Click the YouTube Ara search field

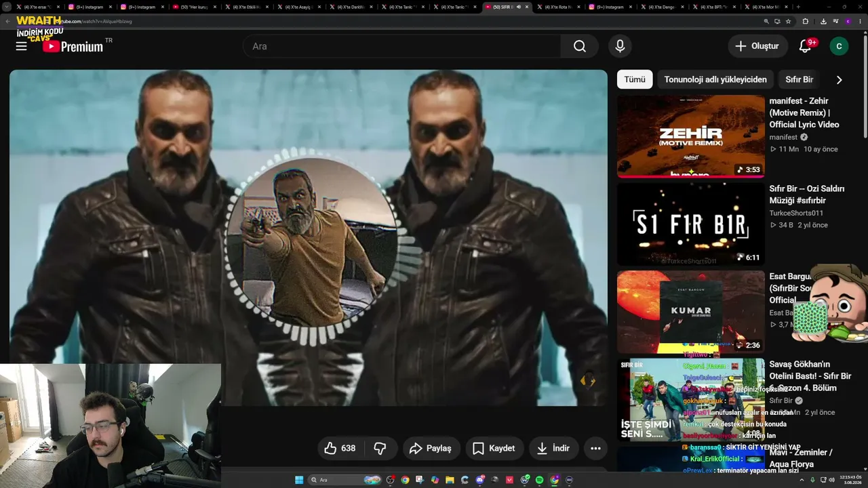pyautogui.click(x=401, y=46)
